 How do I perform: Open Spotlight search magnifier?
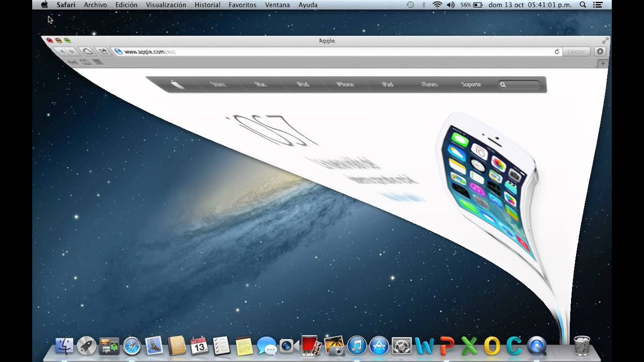coord(583,5)
